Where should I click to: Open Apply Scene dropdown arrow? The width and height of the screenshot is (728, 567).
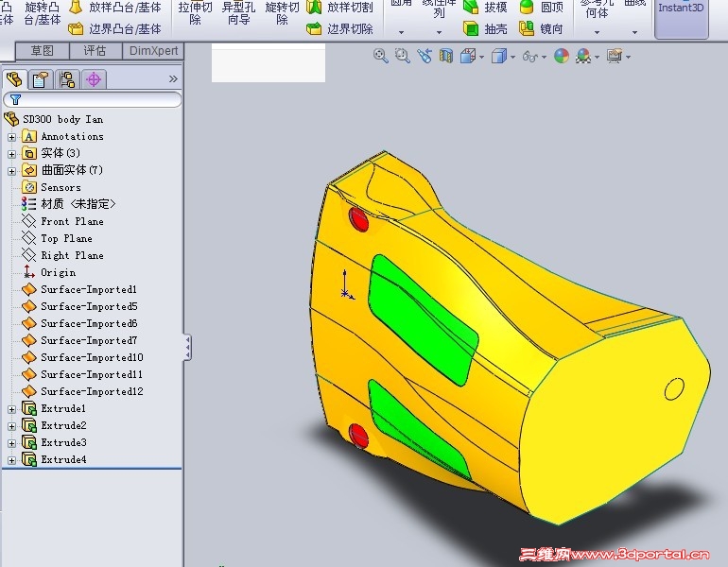pos(597,57)
